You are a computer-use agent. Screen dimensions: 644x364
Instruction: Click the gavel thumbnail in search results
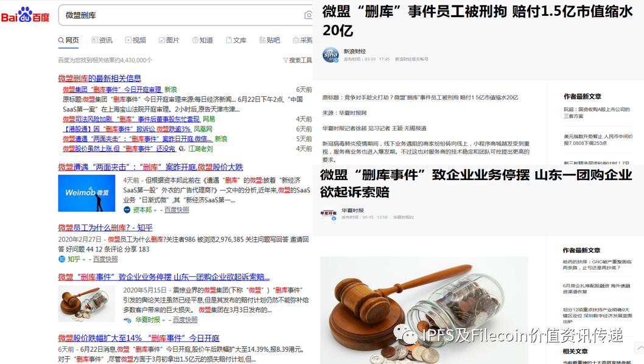(x=86, y=303)
